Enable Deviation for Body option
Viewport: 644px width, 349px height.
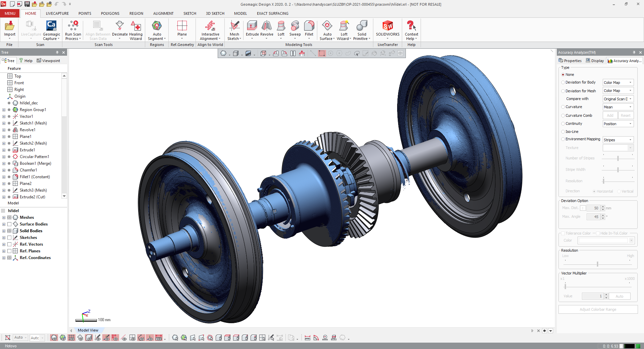pyautogui.click(x=563, y=83)
